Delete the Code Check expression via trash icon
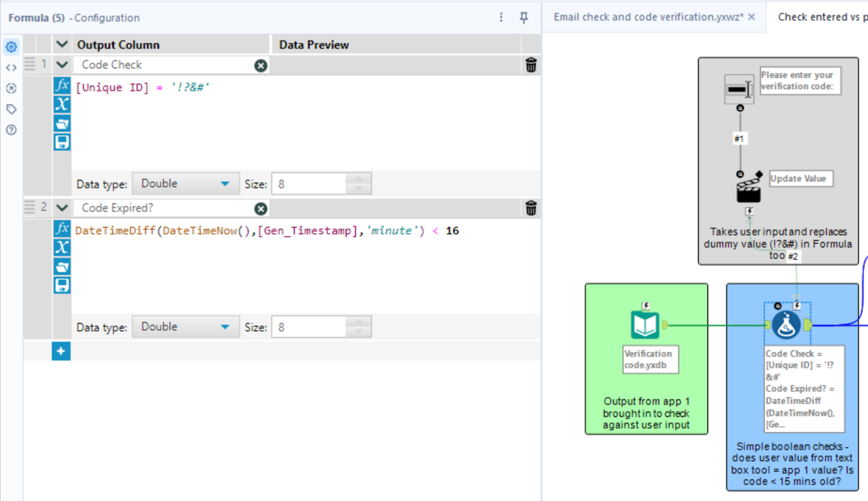 (531, 65)
